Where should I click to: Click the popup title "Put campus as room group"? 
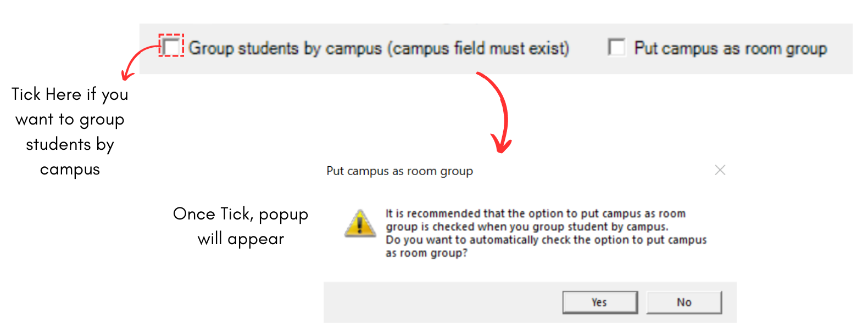click(399, 171)
